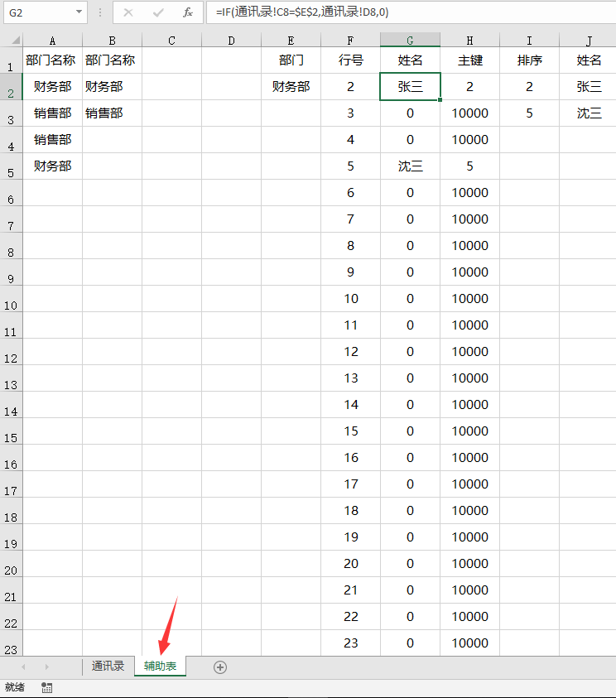Click cell J2 containing 张三
The height and width of the screenshot is (698, 616).
pos(588,87)
